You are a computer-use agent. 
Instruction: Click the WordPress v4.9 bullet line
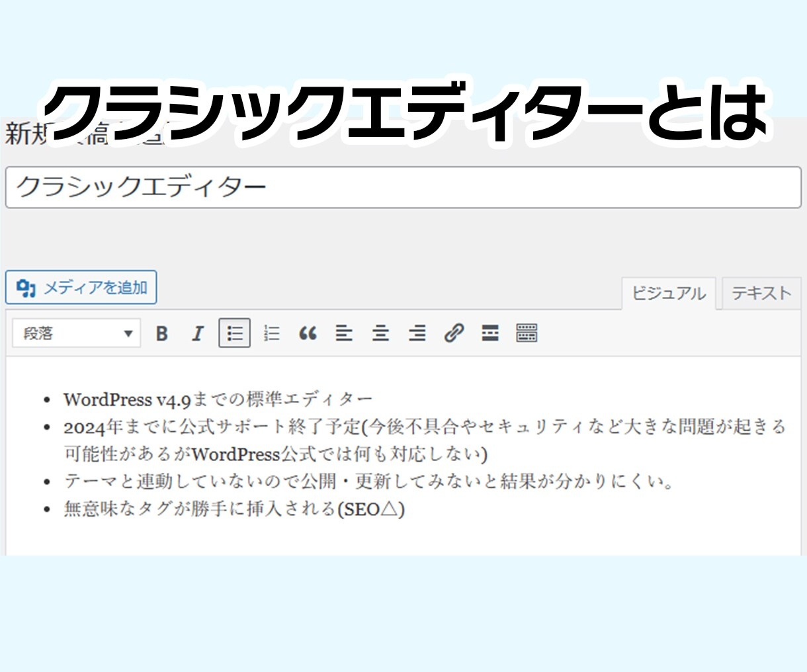click(218, 399)
